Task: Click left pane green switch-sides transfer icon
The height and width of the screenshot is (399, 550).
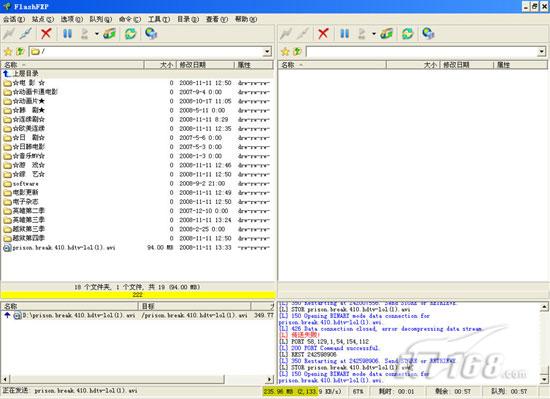Action: tap(109, 34)
